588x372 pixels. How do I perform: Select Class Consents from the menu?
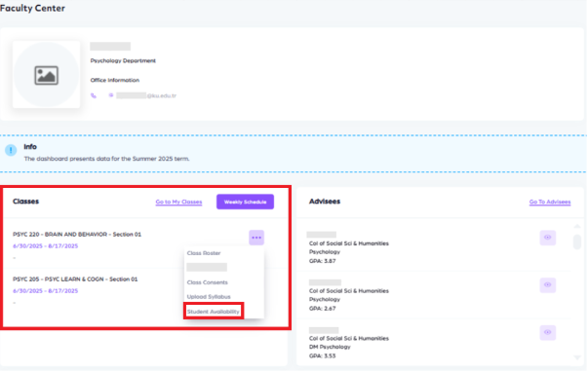pos(208,282)
